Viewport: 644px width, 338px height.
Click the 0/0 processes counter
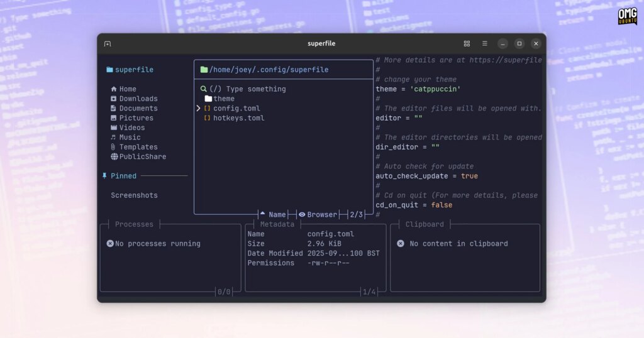[x=225, y=292]
